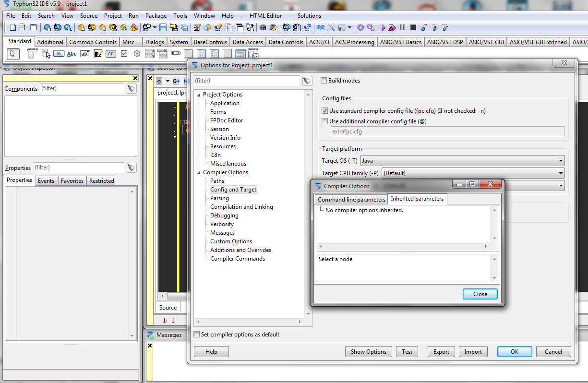588x383 pixels.
Task: Click the binoculars Find icon
Action: pos(263,28)
